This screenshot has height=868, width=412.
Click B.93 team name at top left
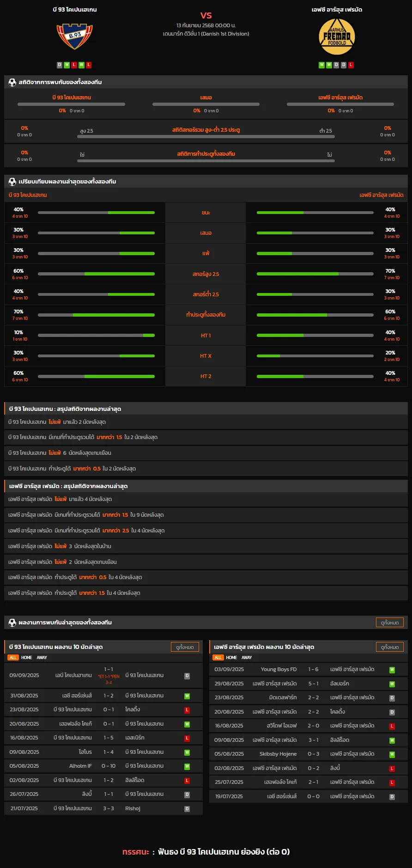[x=75, y=10]
